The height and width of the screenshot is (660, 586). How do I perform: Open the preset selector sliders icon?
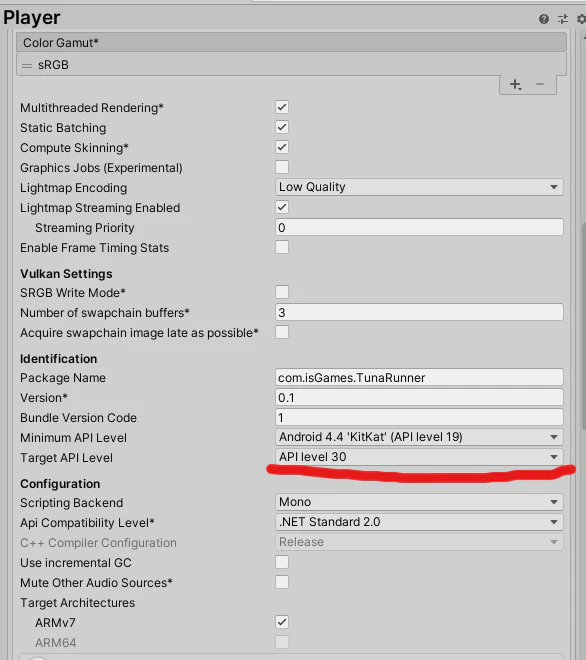pyautogui.click(x=563, y=19)
